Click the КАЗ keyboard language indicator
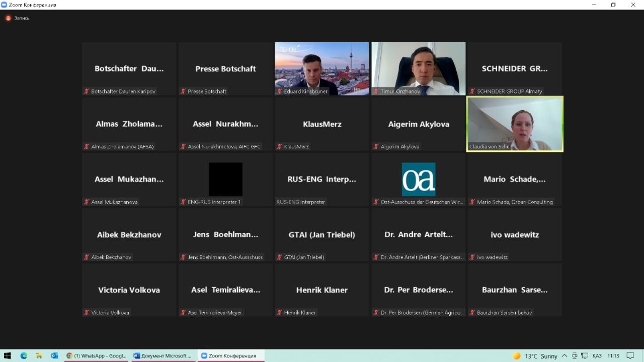The width and height of the screenshot is (644, 362). 597,355
